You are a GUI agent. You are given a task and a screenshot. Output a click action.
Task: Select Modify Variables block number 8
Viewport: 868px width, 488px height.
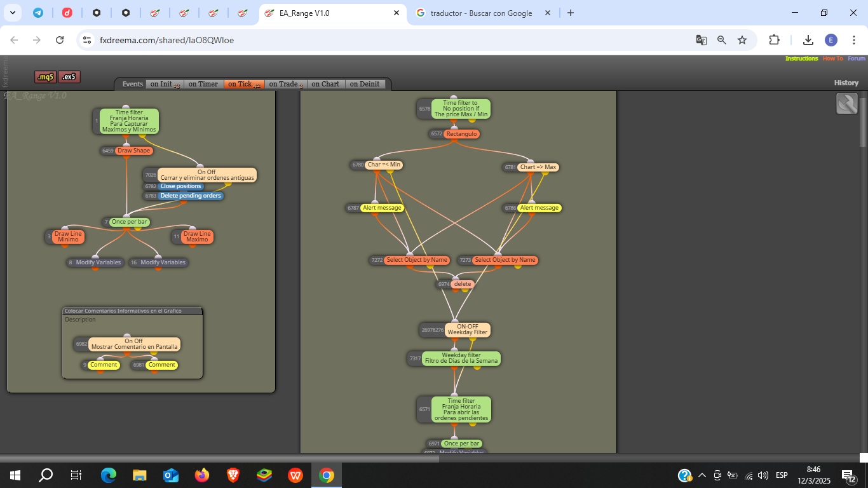[98, 262]
